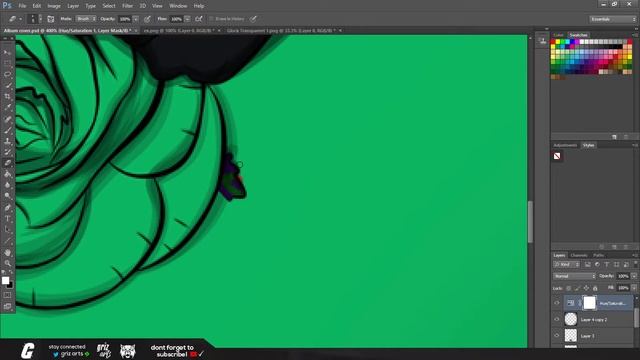Screen dimensions: 640x360
Task: Click the canvas vertical scrollbar thumb
Action: (530, 222)
